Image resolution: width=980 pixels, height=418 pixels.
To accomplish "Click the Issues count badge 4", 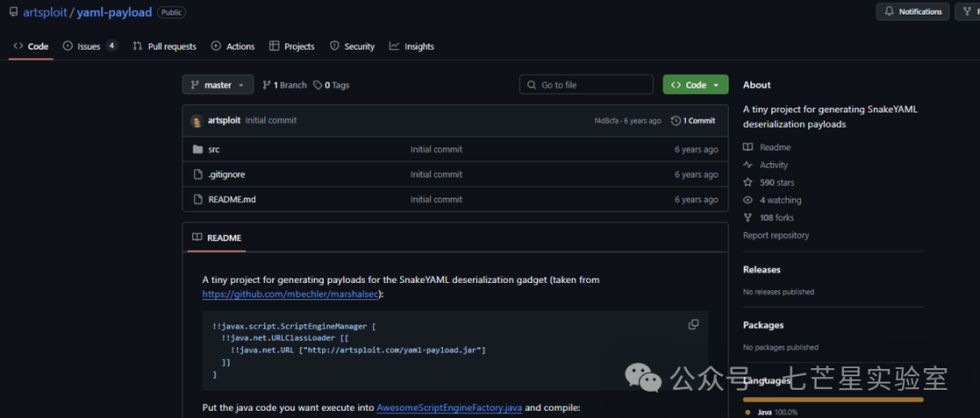I will 112,45.
